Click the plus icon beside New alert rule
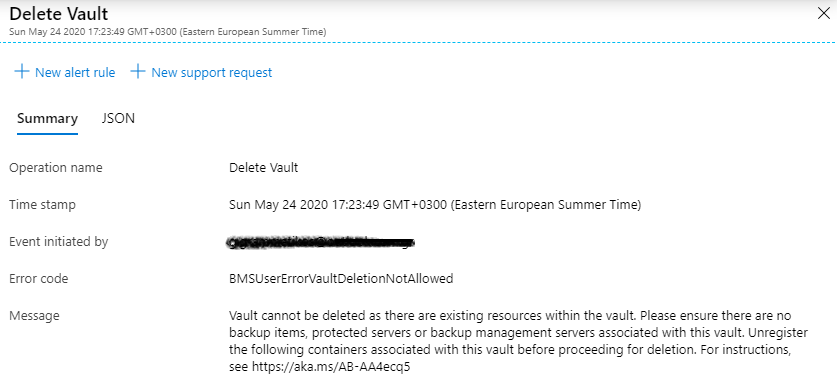Image resolution: width=837 pixels, height=383 pixels. point(21,72)
